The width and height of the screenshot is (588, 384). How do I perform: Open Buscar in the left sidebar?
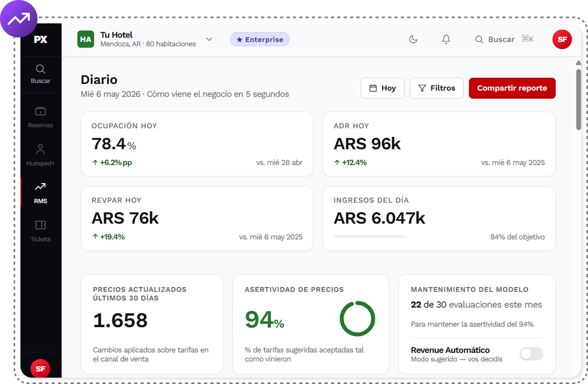[40, 74]
